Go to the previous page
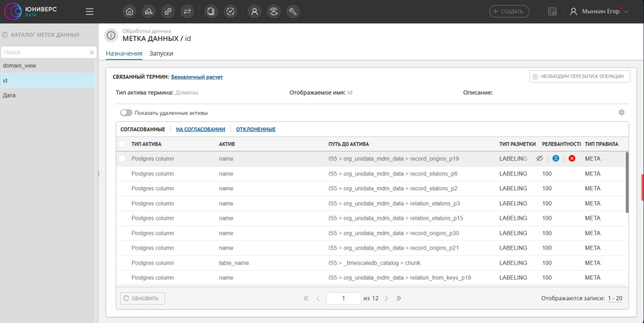 pyautogui.click(x=318, y=298)
